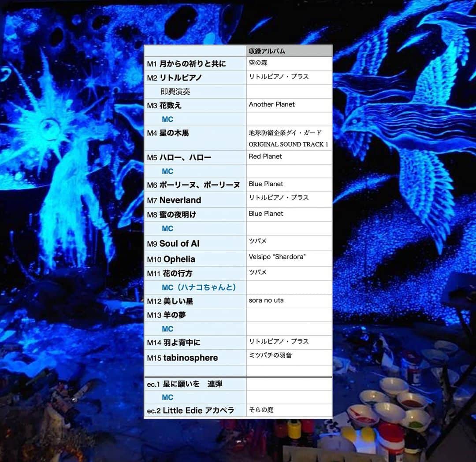Click the MC entry between the encores
Screen dimensions: 476x462
(x=167, y=397)
